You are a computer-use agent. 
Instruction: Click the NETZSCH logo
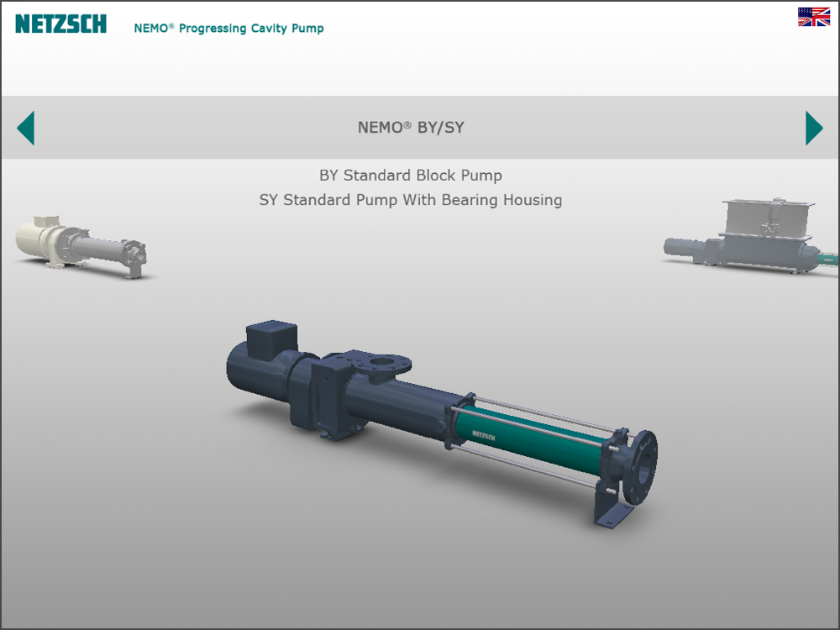tap(60, 24)
